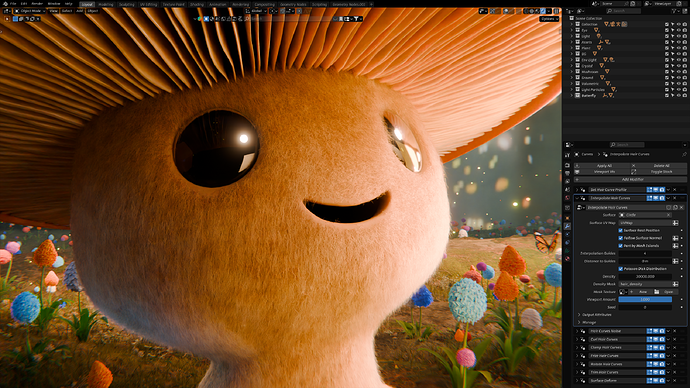Remove the Interpolate Hair Curves modifier with X
The width and height of the screenshot is (690, 388).
(675, 198)
